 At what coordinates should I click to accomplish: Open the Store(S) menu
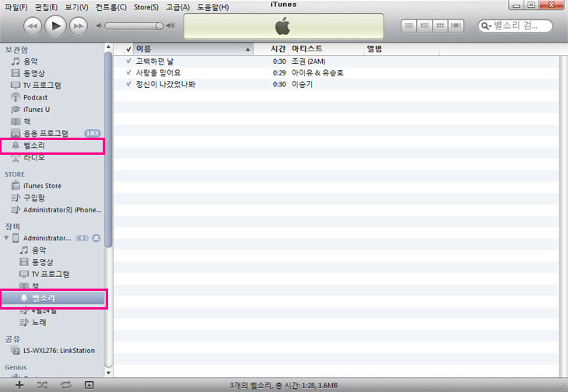[x=146, y=7]
